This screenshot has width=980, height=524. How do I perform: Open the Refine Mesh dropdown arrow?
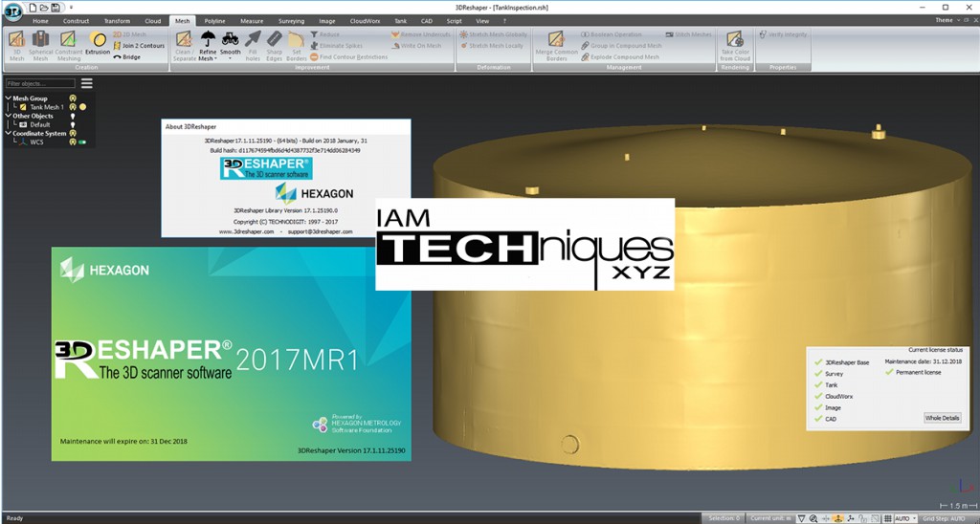(x=215, y=58)
